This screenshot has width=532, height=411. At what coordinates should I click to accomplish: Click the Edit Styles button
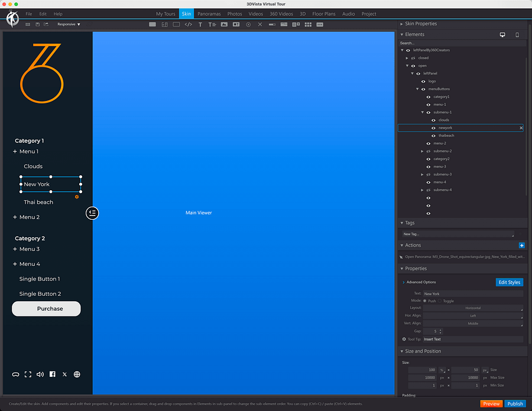point(510,283)
